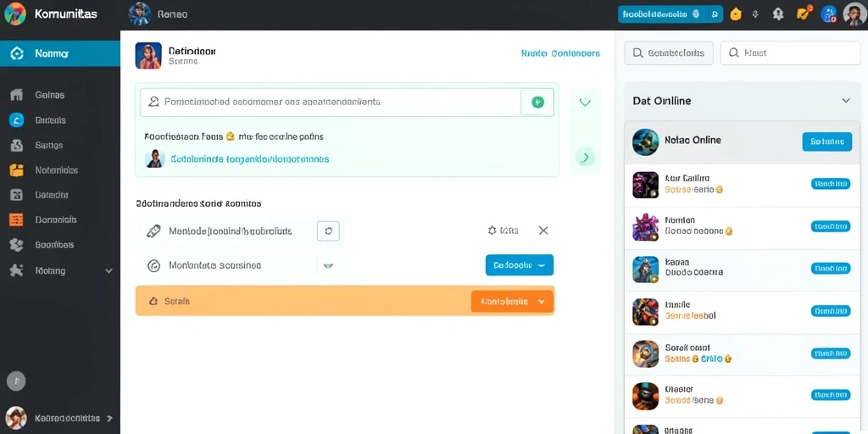The height and width of the screenshot is (434, 868).
Task: Click the green circular right-arrow button
Action: click(x=585, y=157)
